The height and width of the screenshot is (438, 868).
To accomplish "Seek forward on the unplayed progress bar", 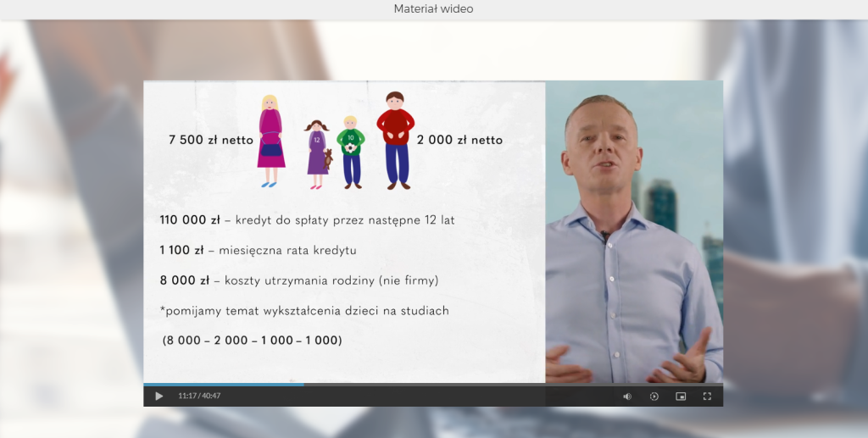I will (x=509, y=385).
